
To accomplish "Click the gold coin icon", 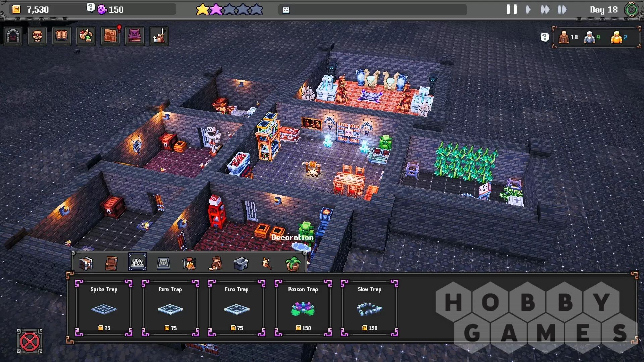I will click(x=16, y=9).
